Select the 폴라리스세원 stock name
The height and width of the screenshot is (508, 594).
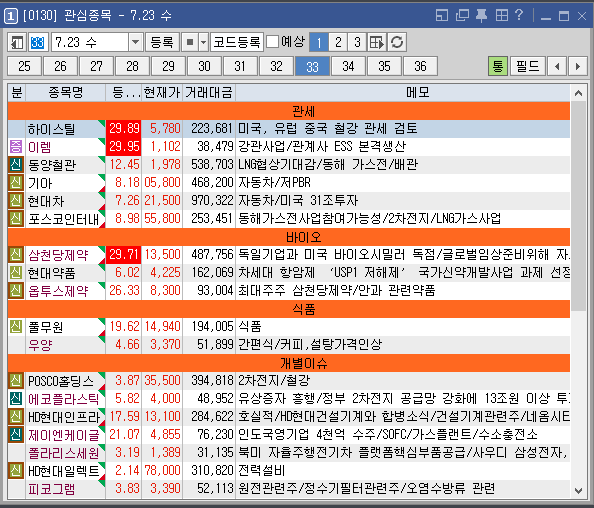point(64,453)
